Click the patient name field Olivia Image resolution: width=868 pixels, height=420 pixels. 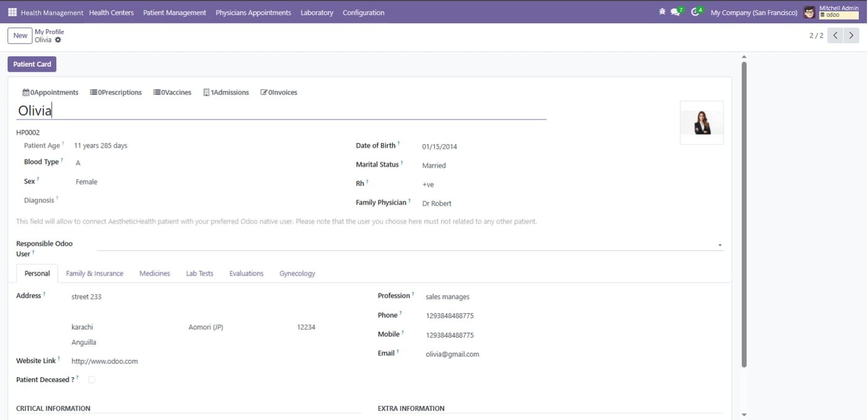click(x=281, y=111)
